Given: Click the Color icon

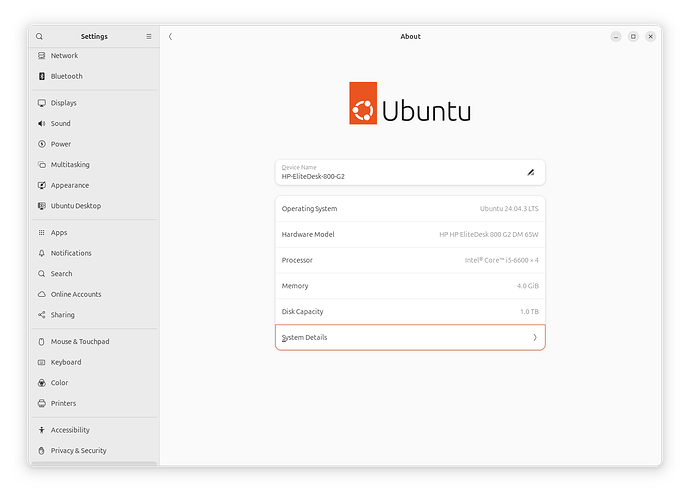Looking at the screenshot, I should click(41, 383).
